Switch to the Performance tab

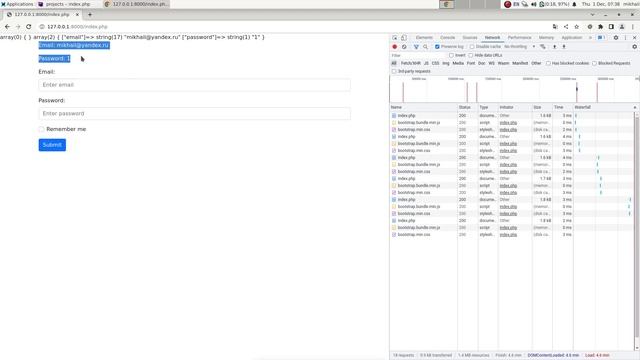(519, 38)
